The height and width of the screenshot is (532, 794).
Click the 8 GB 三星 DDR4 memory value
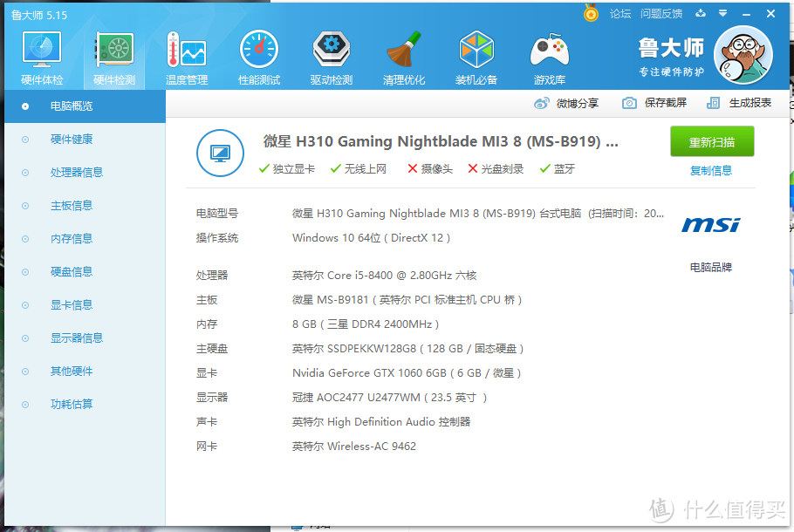366,324
